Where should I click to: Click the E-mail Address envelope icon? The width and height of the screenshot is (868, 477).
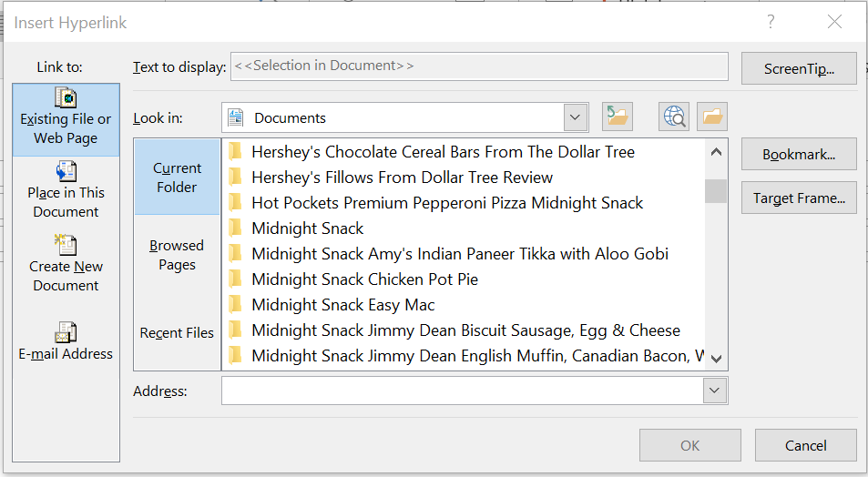(x=66, y=332)
